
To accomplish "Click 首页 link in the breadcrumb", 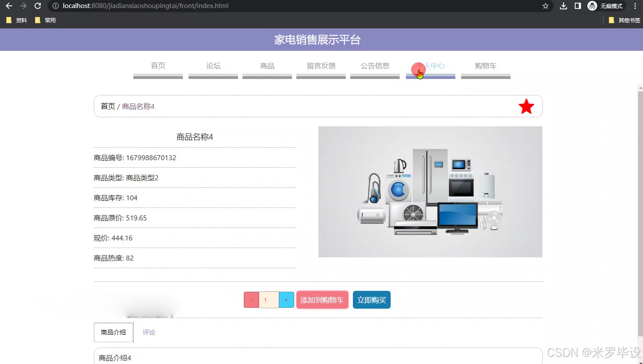I will [107, 106].
